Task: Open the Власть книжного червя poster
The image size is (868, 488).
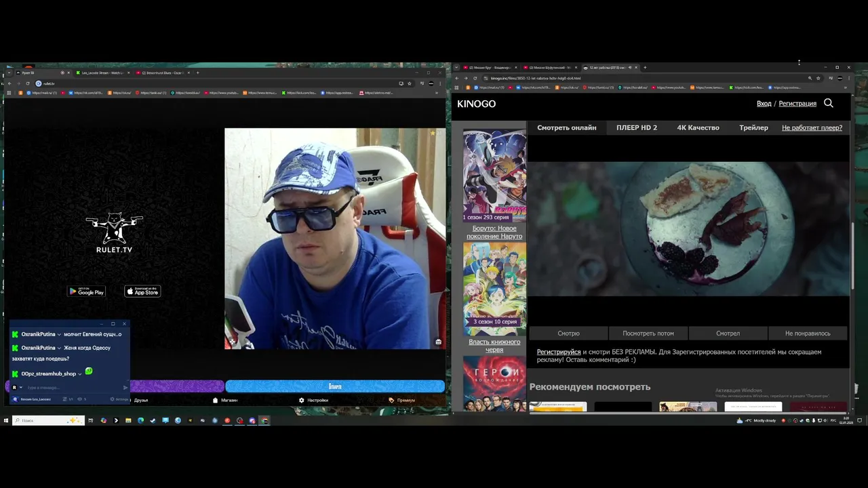Action: click(x=494, y=289)
